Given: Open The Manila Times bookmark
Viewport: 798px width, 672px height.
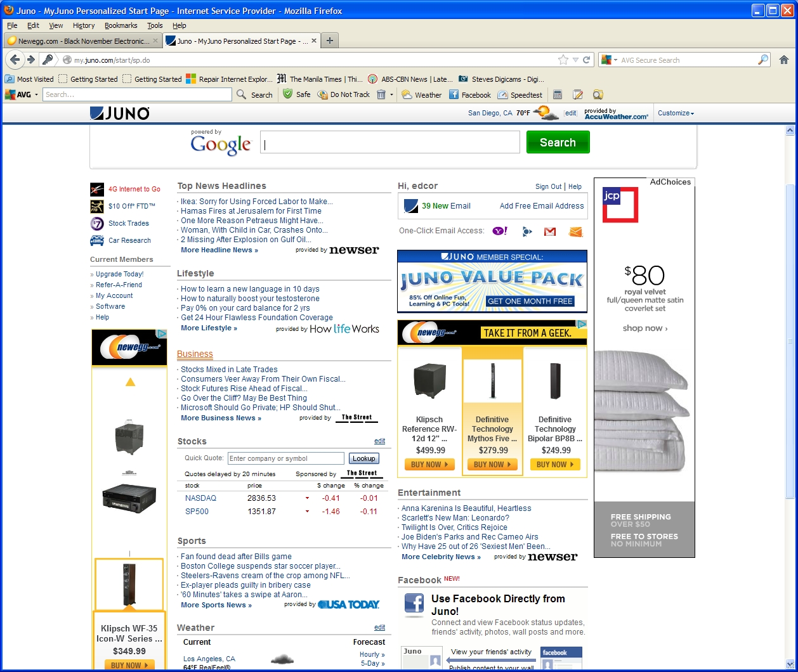Looking at the screenshot, I should 320,79.
